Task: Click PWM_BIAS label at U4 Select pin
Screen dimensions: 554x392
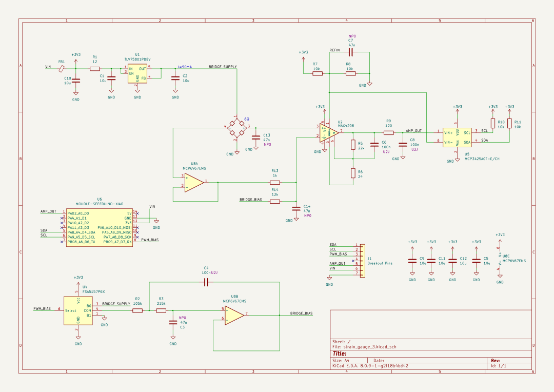Action: 42,308
